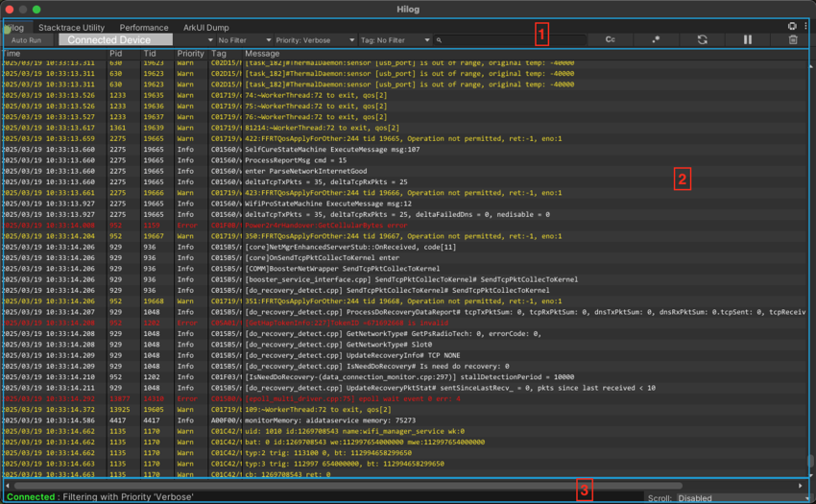
Task: Click the Priority column header
Action: 190,54
